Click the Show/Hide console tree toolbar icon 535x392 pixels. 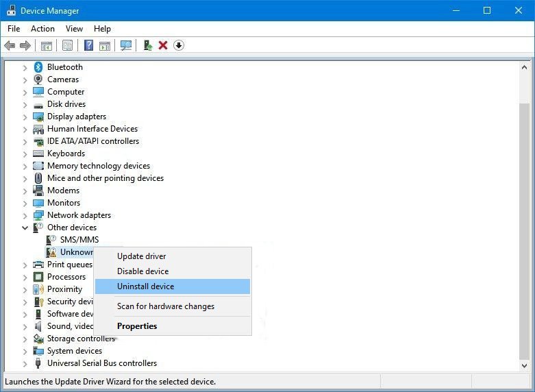coord(47,45)
